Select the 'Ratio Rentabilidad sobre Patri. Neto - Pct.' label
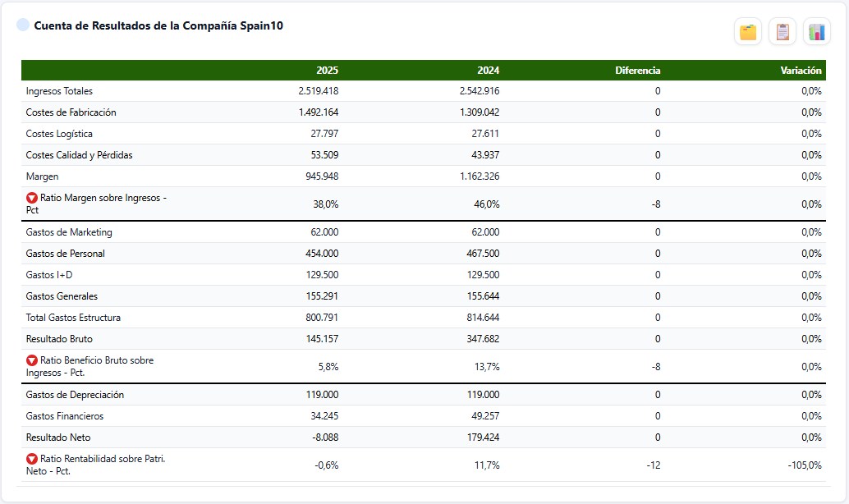The image size is (849, 504). (95, 465)
